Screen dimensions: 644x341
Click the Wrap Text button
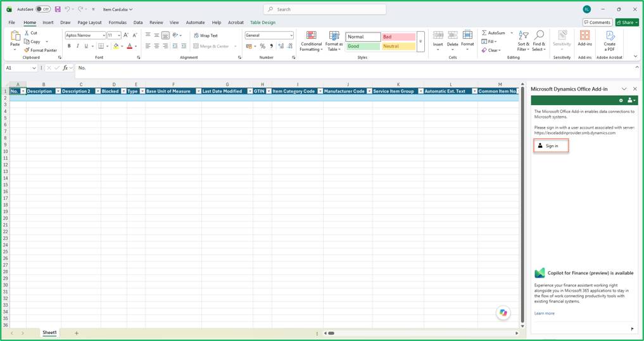pos(206,35)
